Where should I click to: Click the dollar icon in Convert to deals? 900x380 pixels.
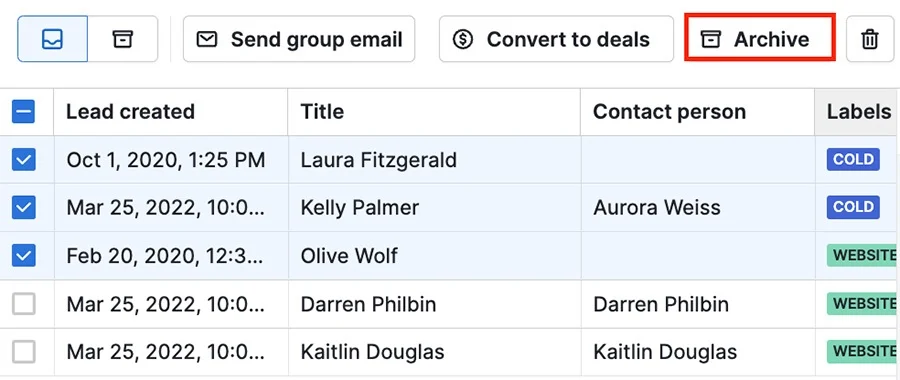coord(463,39)
